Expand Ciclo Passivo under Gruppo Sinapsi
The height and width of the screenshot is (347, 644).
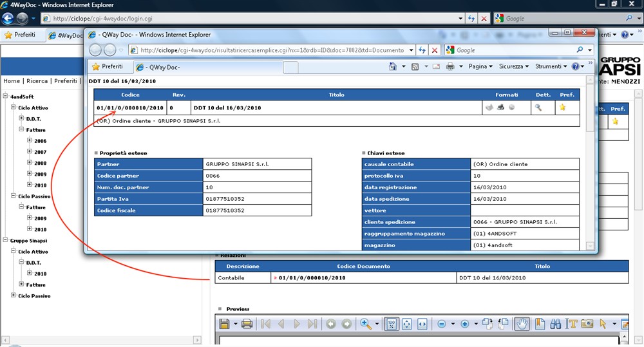[x=13, y=295]
